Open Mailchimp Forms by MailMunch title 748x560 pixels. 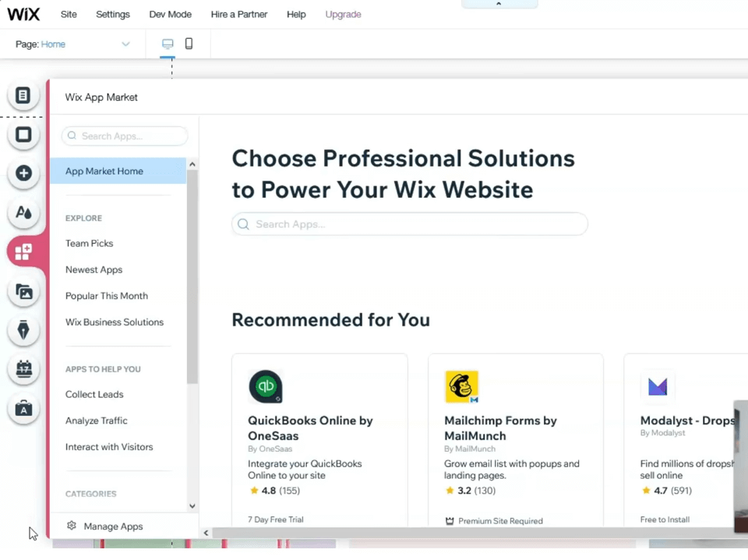(500, 428)
